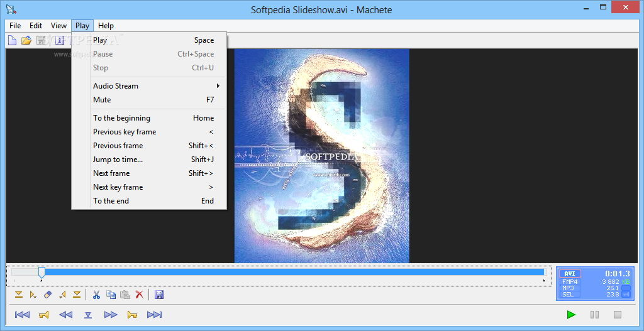Open the File menu
The width and height of the screenshot is (644, 331).
coord(15,25)
